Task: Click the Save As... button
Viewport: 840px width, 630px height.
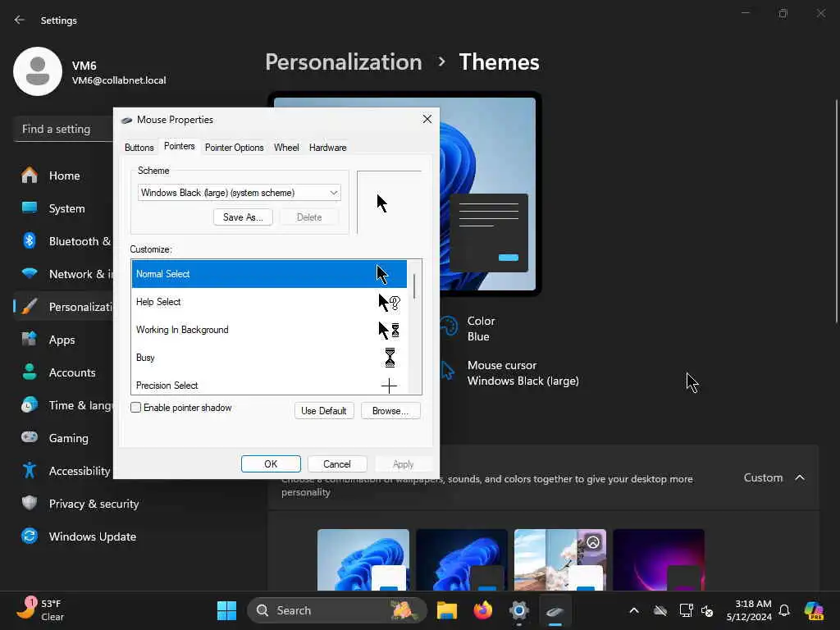Action: (x=243, y=217)
